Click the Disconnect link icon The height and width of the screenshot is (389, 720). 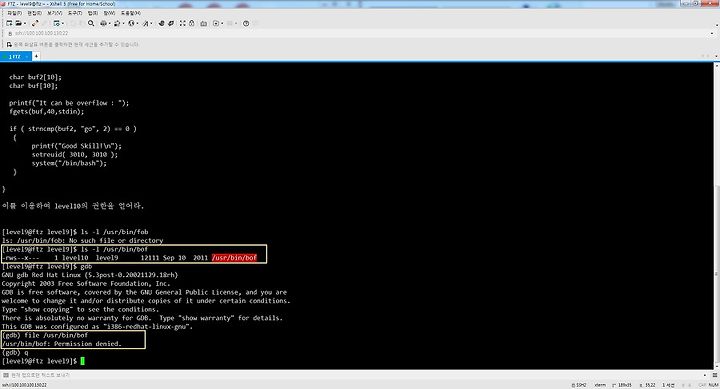click(x=35, y=23)
